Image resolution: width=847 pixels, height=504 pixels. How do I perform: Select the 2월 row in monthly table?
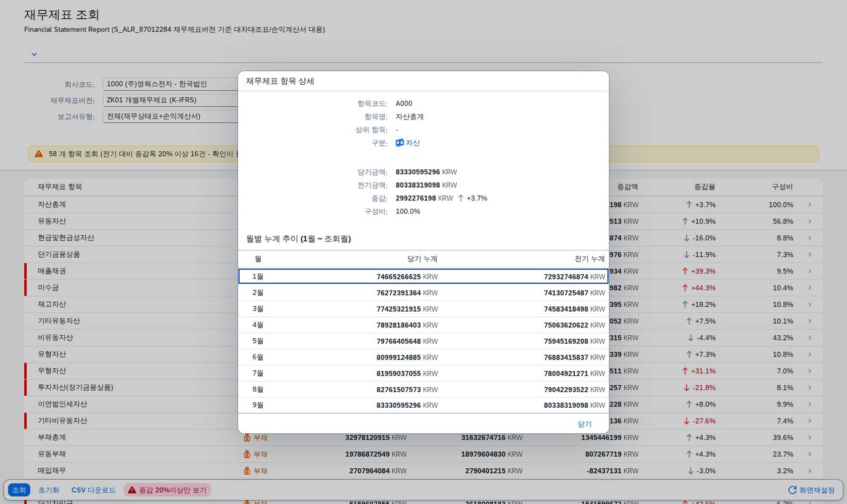(423, 293)
